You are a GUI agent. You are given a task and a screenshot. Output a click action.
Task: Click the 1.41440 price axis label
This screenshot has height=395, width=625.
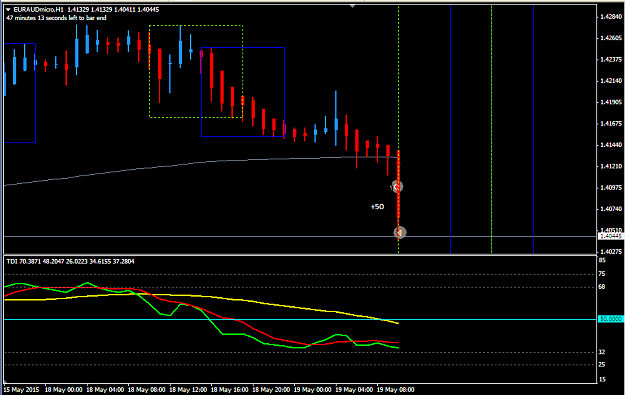tap(611, 145)
